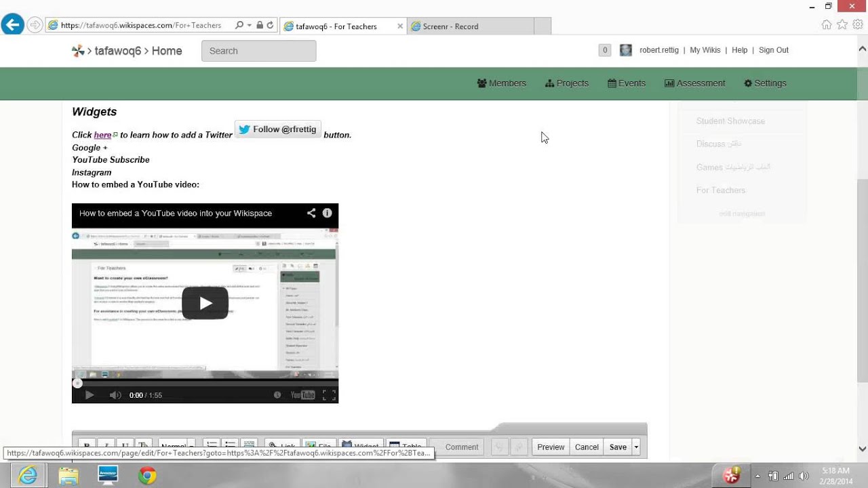Click the 'Google +' text line
868x488 pixels.
pos(90,148)
